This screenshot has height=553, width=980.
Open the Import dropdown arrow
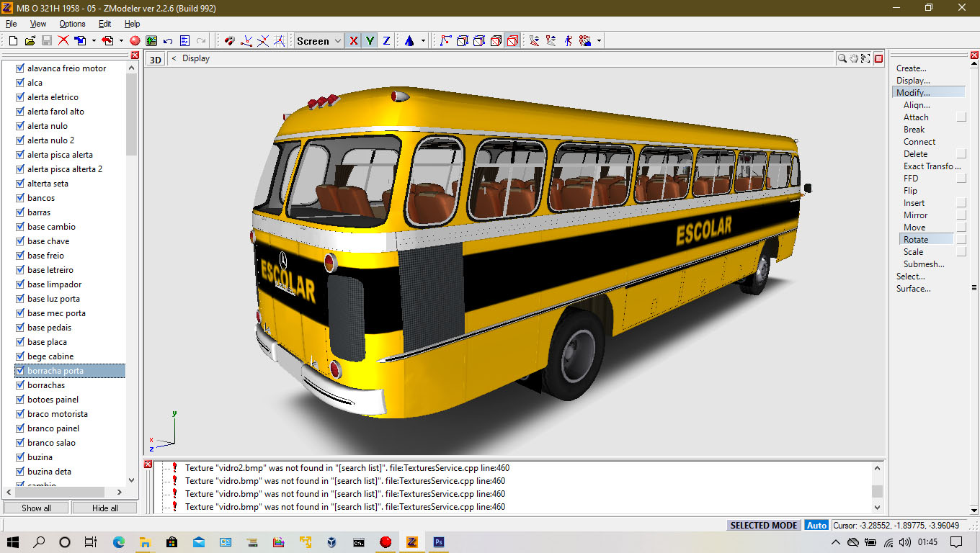pyautogui.click(x=94, y=41)
